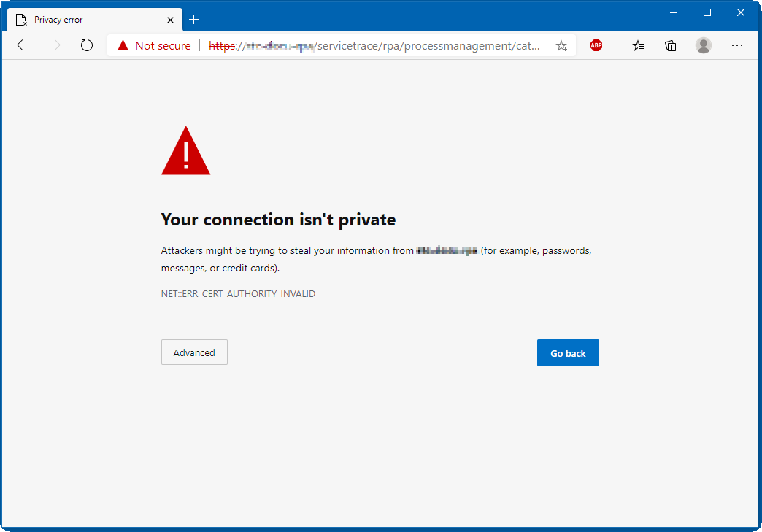The width and height of the screenshot is (762, 532).
Task: Open the Favorites list icon
Action: point(638,45)
